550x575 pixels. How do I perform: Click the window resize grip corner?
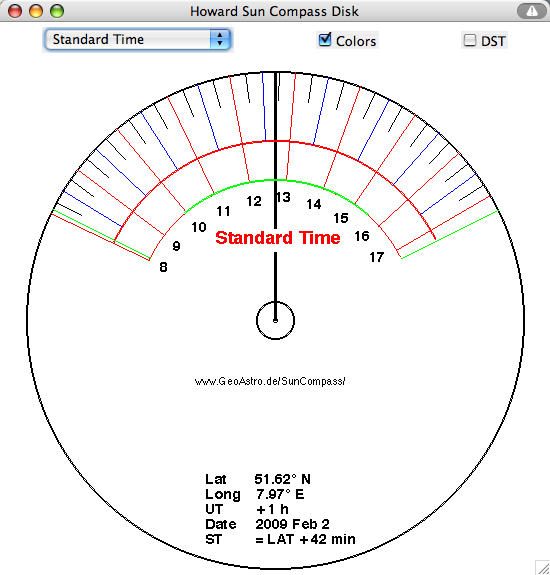coord(543,568)
